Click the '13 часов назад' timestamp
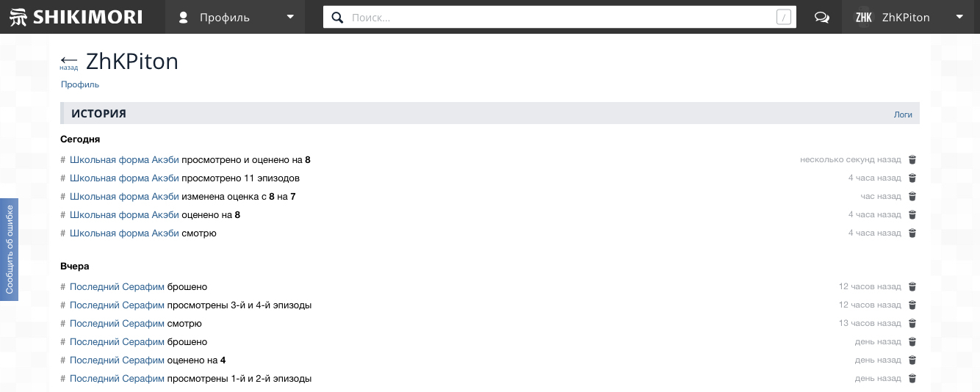 [870, 323]
